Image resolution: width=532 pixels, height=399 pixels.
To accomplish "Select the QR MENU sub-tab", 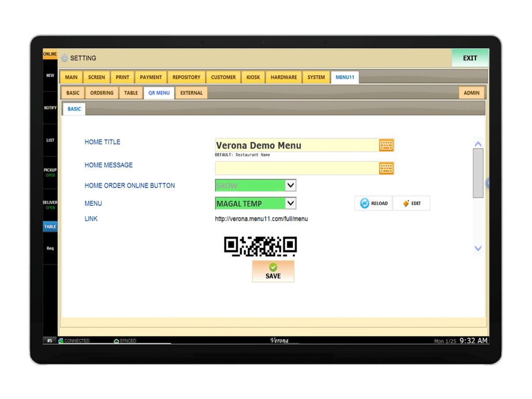I will 159,93.
